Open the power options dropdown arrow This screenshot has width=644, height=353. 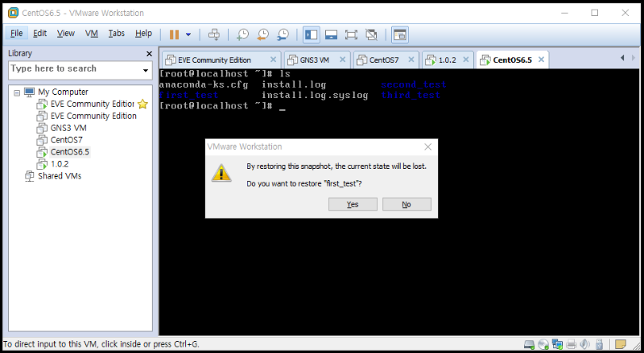point(188,35)
